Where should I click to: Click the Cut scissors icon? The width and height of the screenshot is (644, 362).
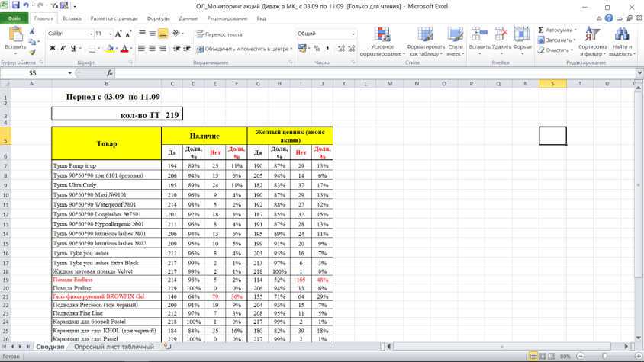32,31
